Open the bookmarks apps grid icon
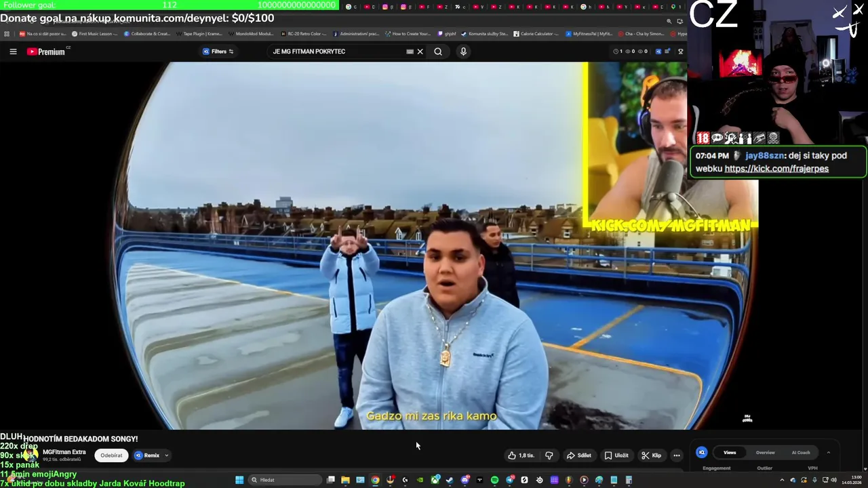 coord(7,33)
